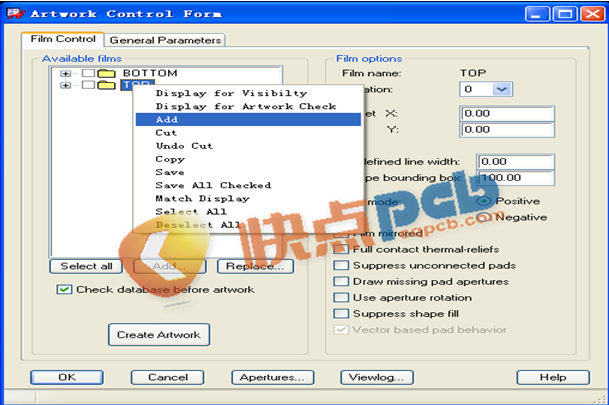Choose Deselect All in the context menu
The width and height of the screenshot is (609, 405).
[x=248, y=225]
